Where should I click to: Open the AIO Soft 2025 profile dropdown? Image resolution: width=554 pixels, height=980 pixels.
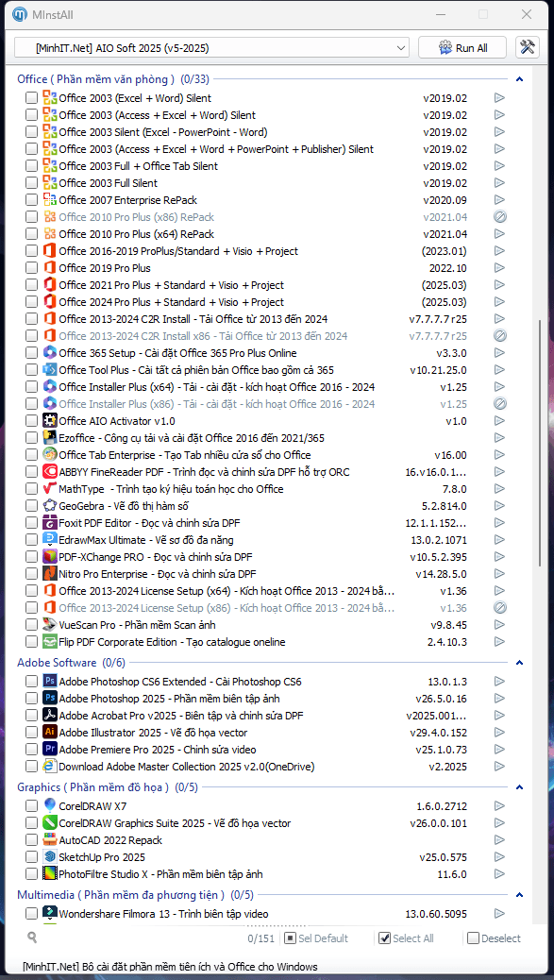[x=211, y=47]
